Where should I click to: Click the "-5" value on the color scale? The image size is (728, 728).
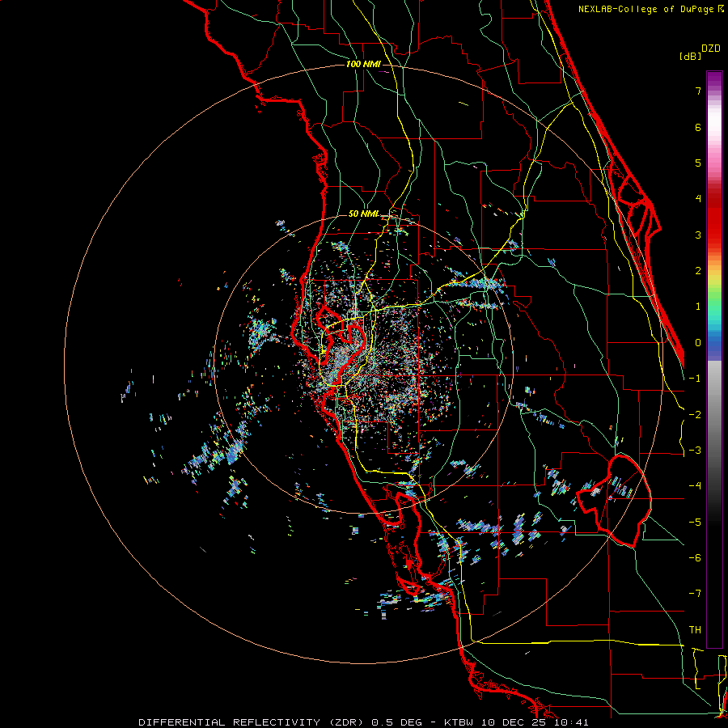695,523
